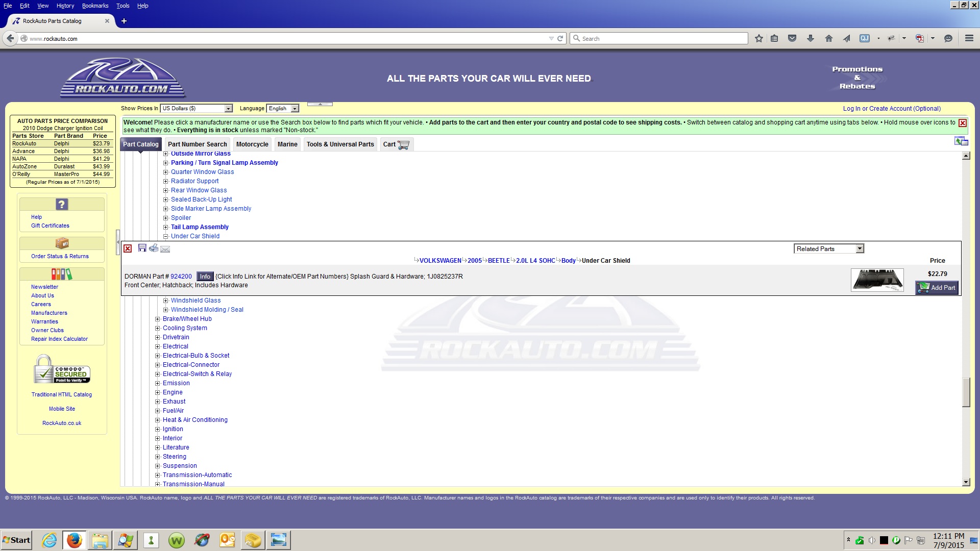
Task: Open the Gift Certificates link
Action: pyautogui.click(x=50, y=226)
